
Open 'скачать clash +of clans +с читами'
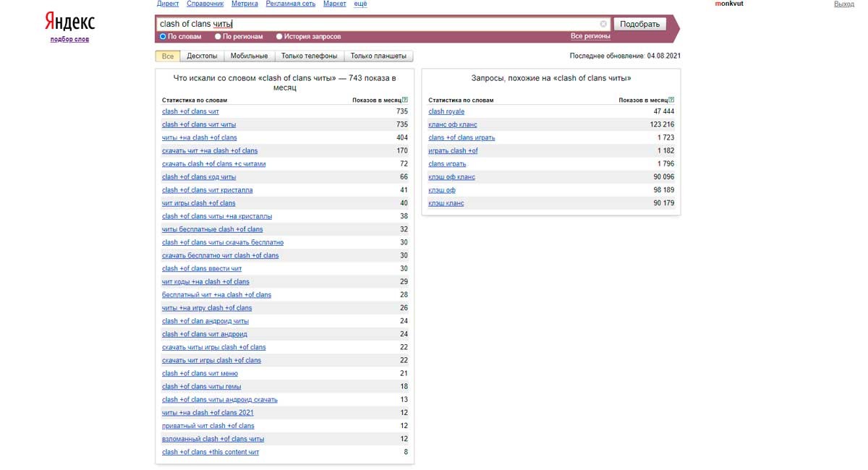[214, 163]
